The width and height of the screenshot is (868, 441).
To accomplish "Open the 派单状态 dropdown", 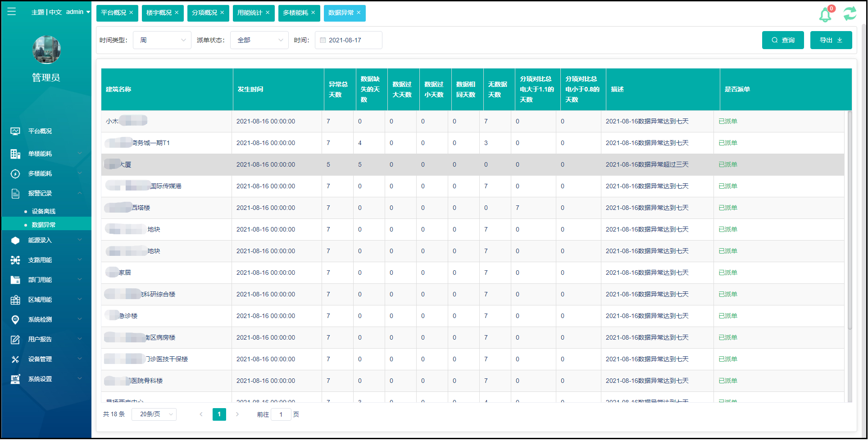I will 259,40.
